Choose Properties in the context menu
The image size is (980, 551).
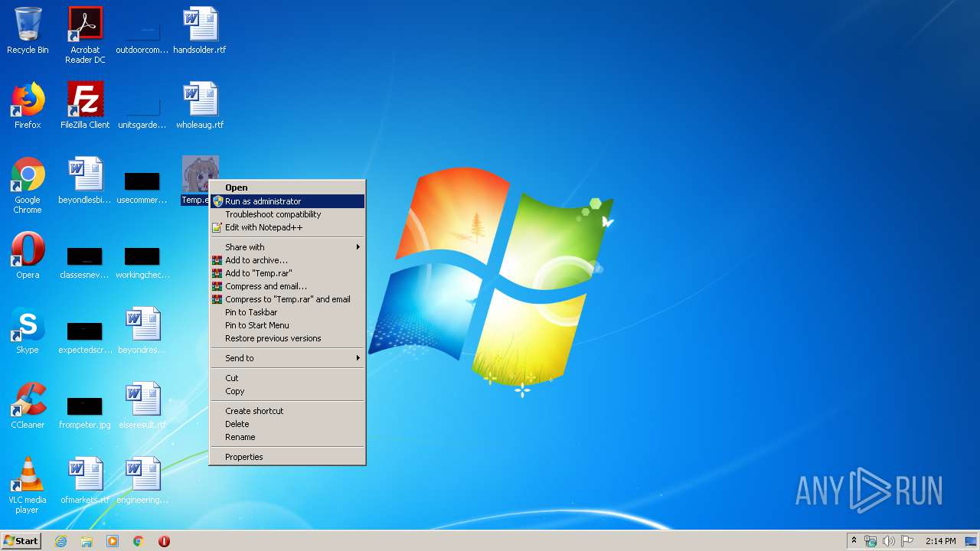(287, 457)
